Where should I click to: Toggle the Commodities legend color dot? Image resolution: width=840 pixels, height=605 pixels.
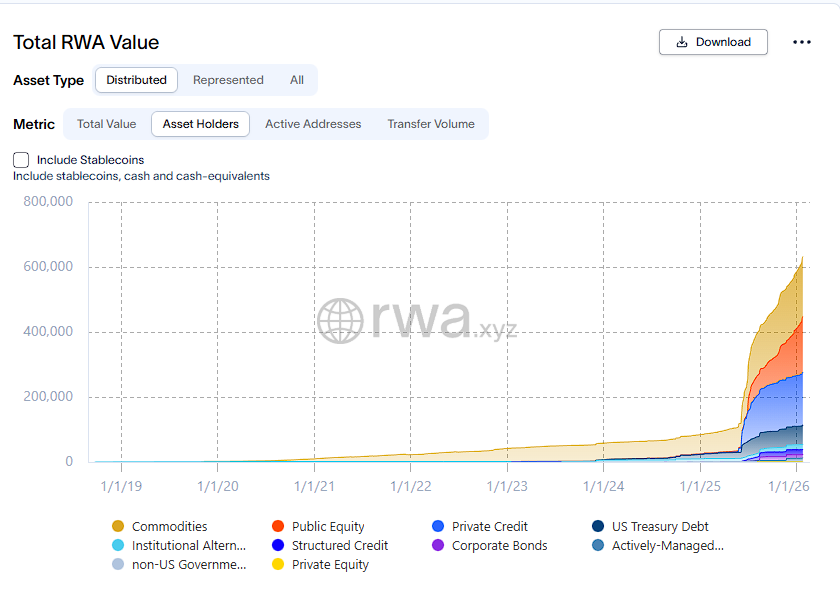[118, 526]
